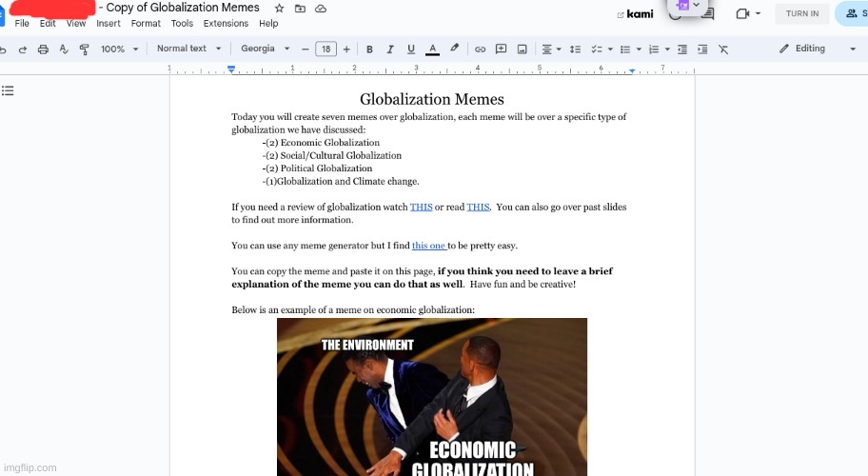Open numbered list options arrow
Viewport: 868px width, 476px height.
[x=667, y=50]
